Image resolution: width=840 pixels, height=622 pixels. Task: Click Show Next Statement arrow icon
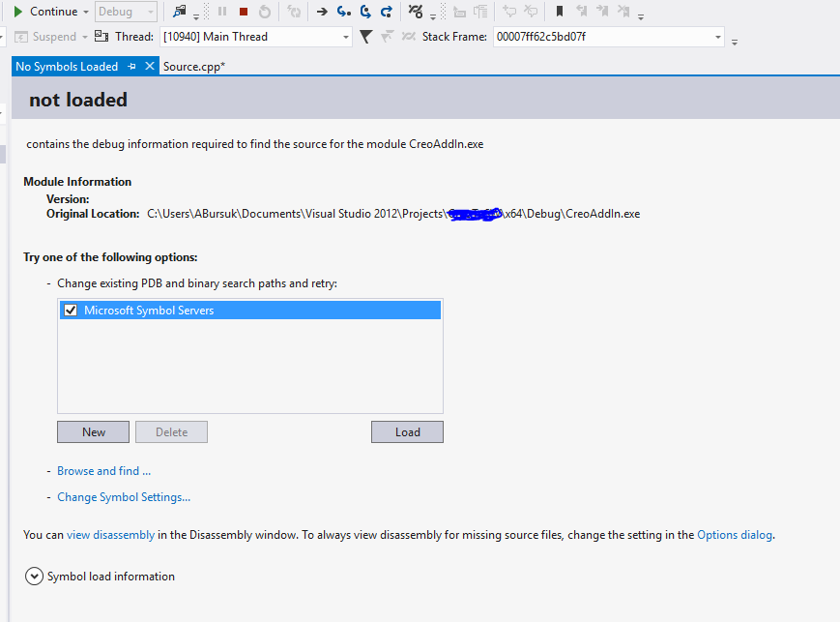point(322,12)
